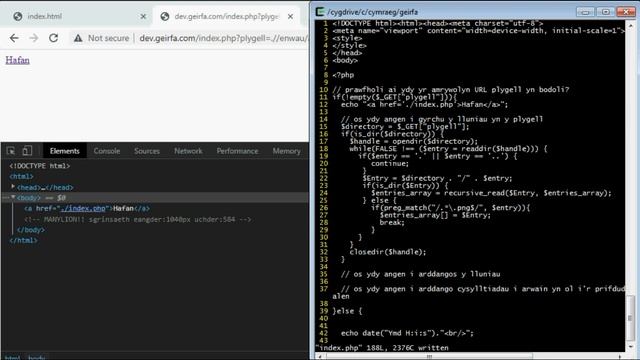Click the 'closedir($handle);' code line
The width and height of the screenshot is (640, 360).
pos(388,252)
